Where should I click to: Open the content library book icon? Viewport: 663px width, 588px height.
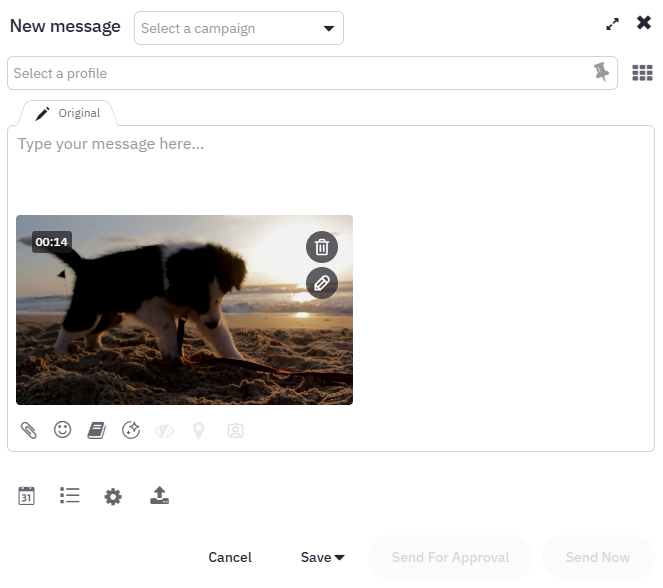click(96, 431)
